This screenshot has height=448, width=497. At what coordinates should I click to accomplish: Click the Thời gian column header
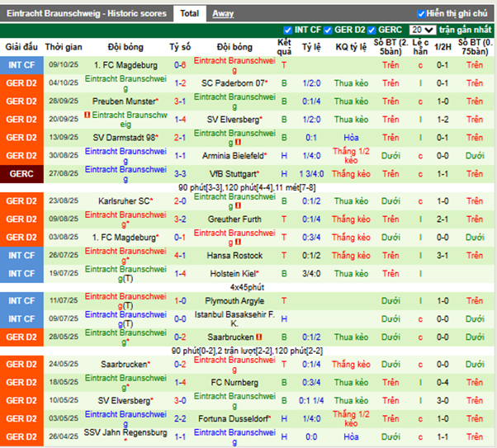pos(64,47)
